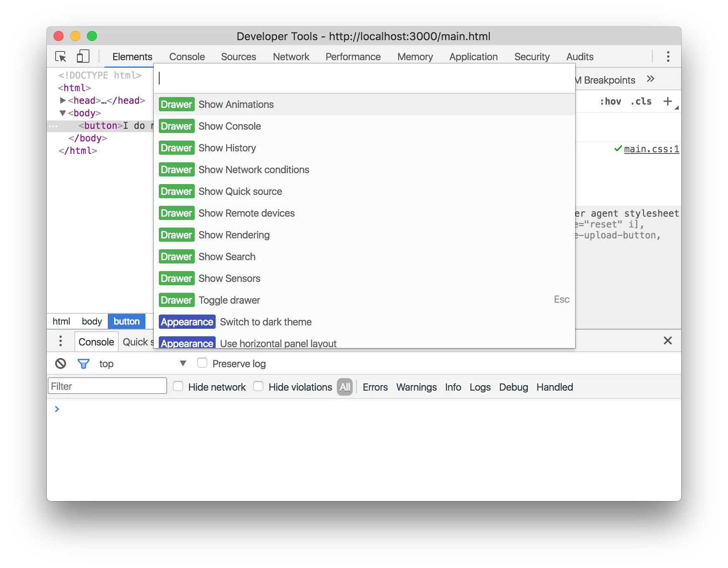Viewport: 728px width, 568px height.
Task: Open the DevTools three-dot customize menu
Action: [668, 56]
